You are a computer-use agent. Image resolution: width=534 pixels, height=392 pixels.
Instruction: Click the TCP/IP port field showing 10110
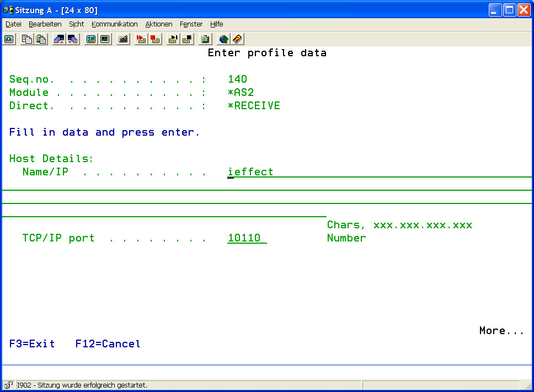coord(246,238)
